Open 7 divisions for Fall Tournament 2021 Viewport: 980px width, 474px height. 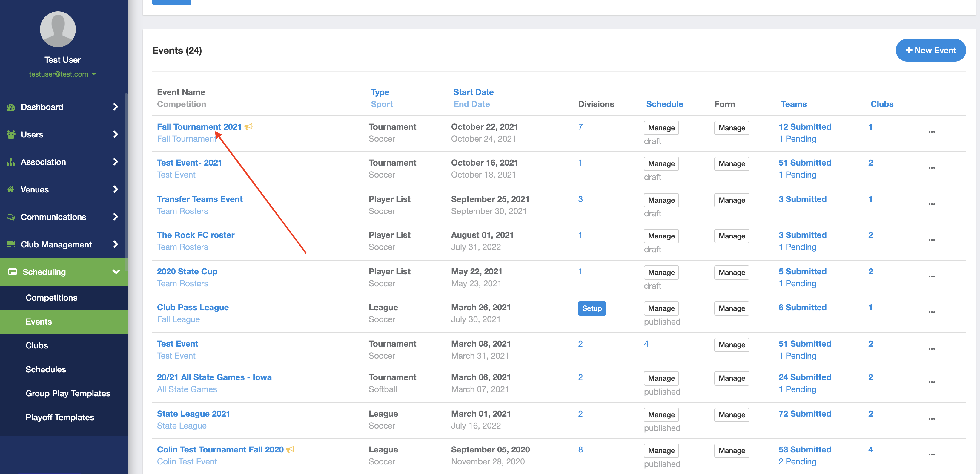pyautogui.click(x=580, y=127)
